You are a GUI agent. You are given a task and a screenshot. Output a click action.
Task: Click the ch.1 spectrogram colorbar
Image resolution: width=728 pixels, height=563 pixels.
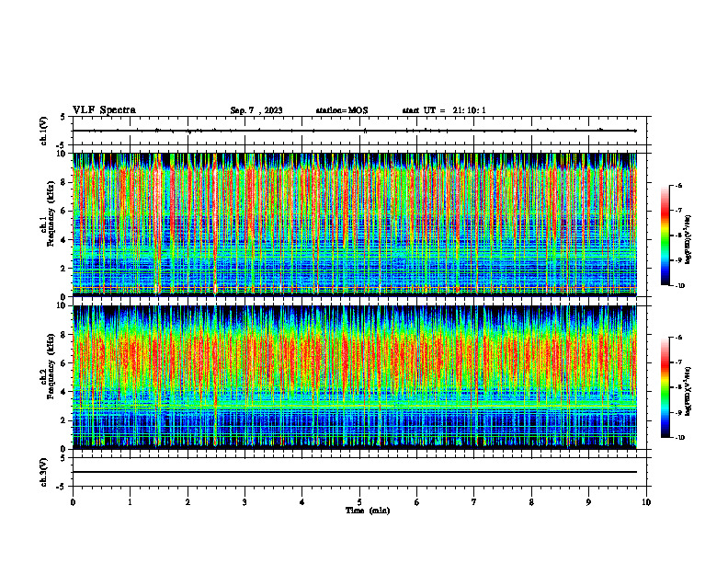pos(665,236)
